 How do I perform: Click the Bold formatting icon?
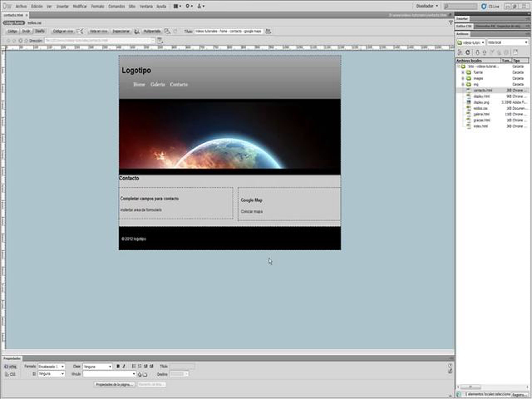coord(118,366)
